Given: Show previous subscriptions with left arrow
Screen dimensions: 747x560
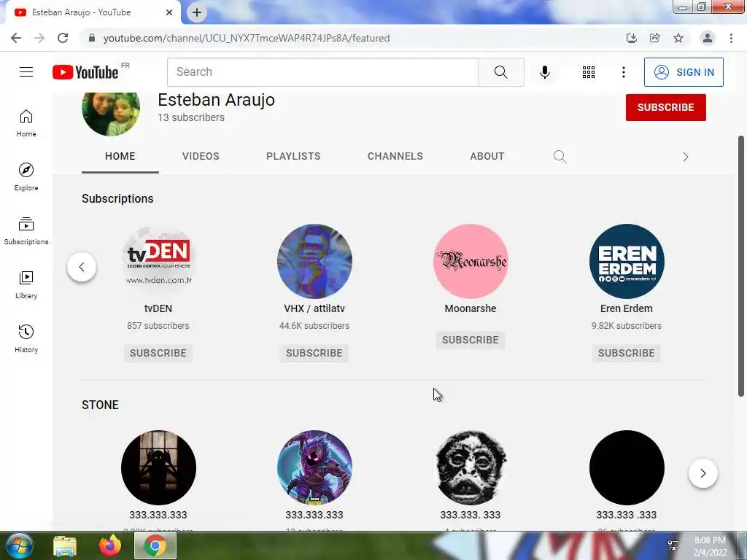Looking at the screenshot, I should (82, 267).
